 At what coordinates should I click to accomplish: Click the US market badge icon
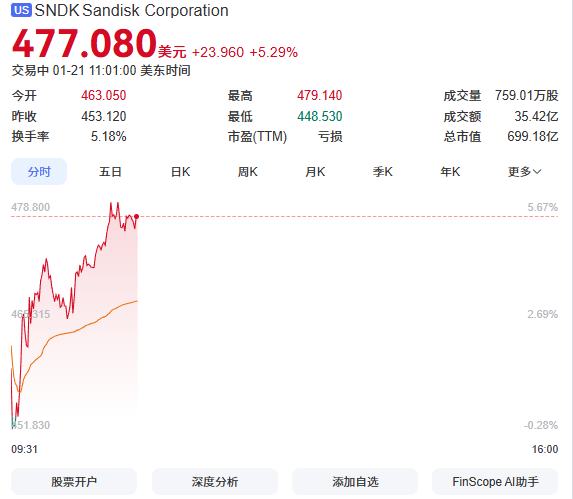[x=21, y=10]
